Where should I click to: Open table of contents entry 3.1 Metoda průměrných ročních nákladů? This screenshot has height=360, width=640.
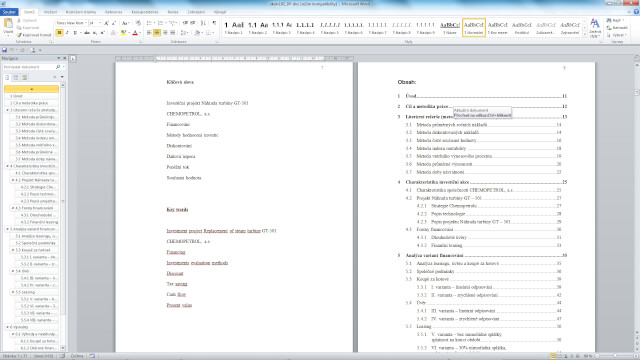pyautogui.click(x=483, y=124)
